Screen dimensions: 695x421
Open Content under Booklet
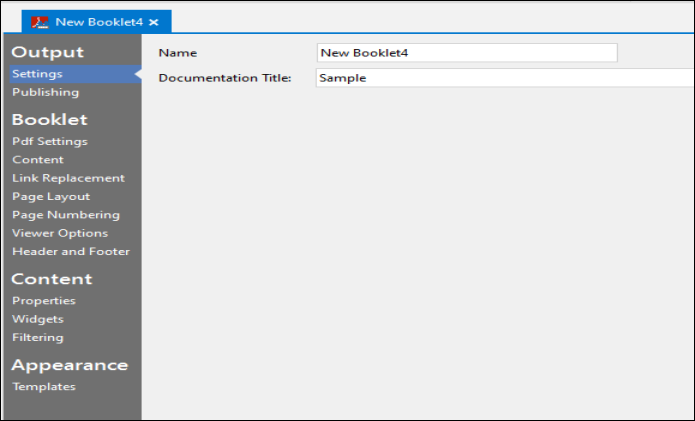pos(37,159)
